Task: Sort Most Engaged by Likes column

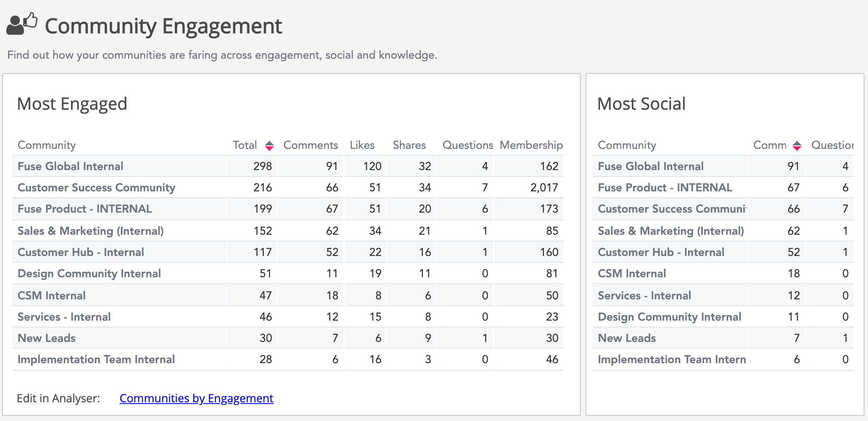Action: coord(362,145)
